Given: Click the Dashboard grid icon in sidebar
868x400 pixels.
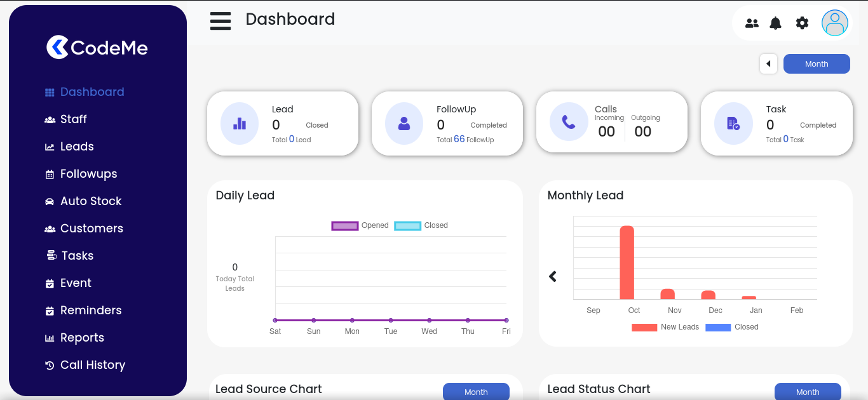Looking at the screenshot, I should point(50,93).
